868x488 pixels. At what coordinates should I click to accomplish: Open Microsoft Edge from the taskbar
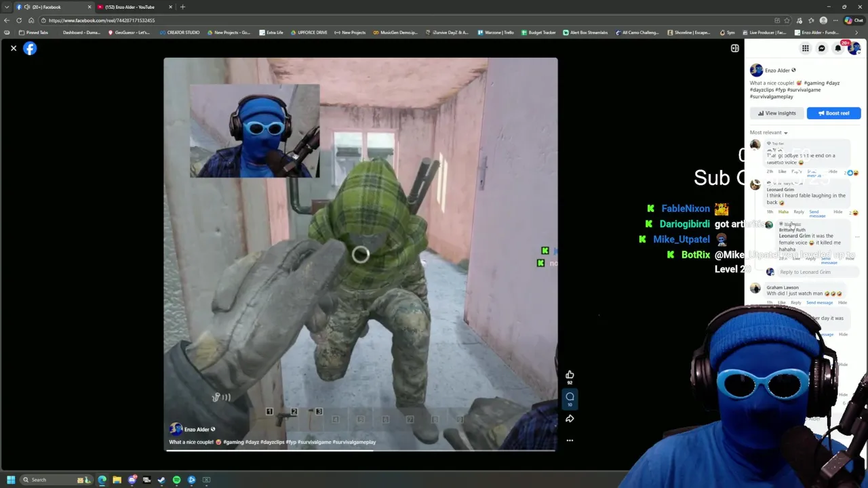coord(102,480)
